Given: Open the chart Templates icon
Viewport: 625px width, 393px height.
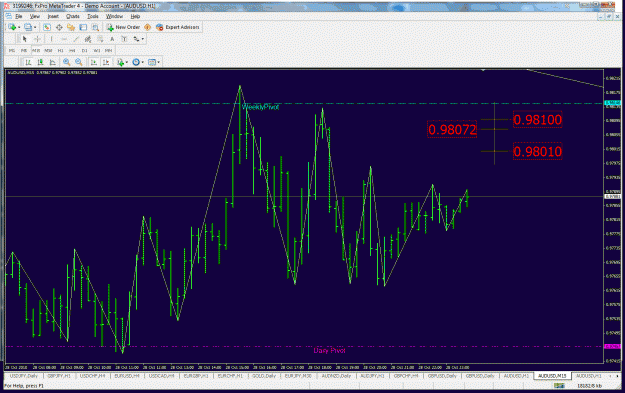Looking at the screenshot, I should (x=152, y=62).
